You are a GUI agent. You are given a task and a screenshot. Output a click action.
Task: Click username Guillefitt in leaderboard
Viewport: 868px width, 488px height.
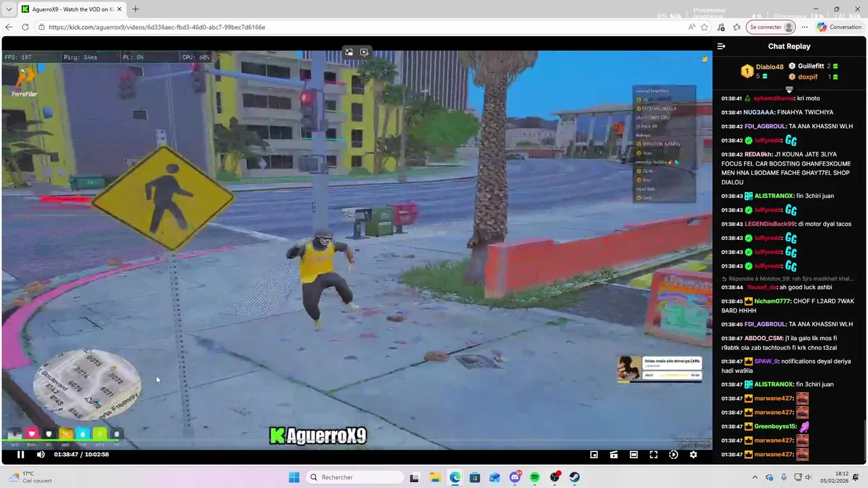[811, 66]
